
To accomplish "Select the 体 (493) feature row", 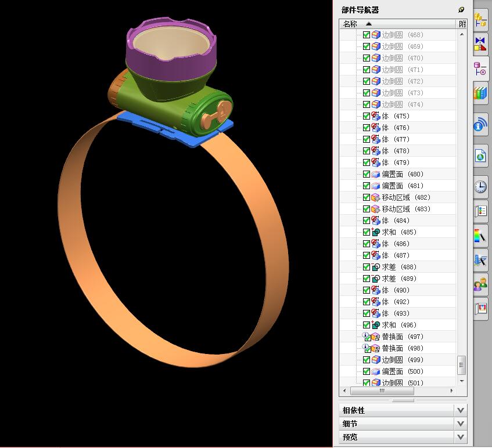I will pos(398,313).
